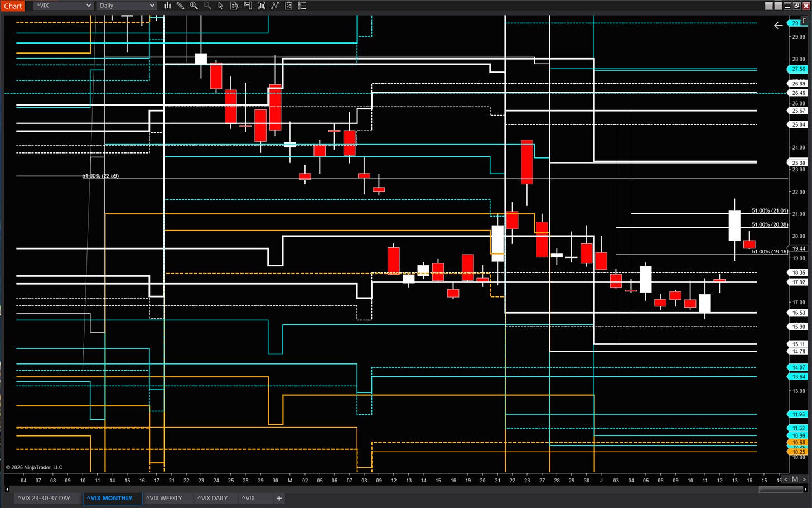812x508 pixels.
Task: Click the 25.04 price marker
Action: tap(798, 124)
